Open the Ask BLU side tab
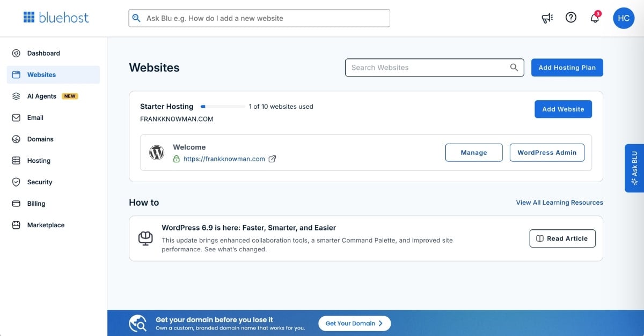 (x=634, y=168)
